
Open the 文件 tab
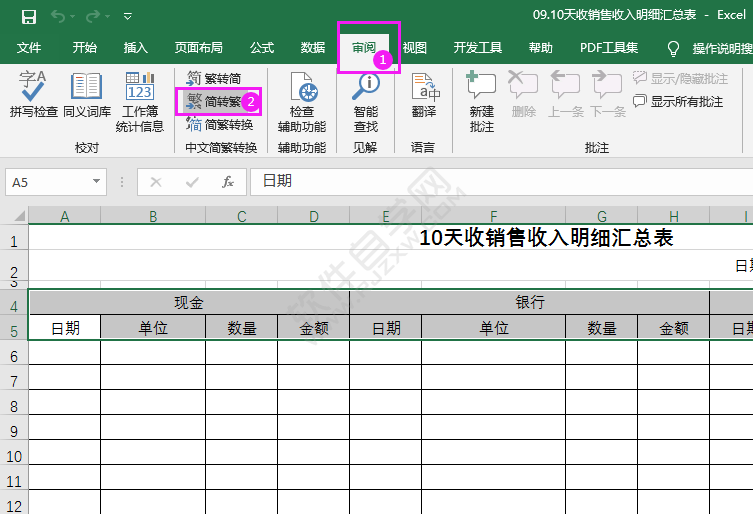tap(29, 48)
